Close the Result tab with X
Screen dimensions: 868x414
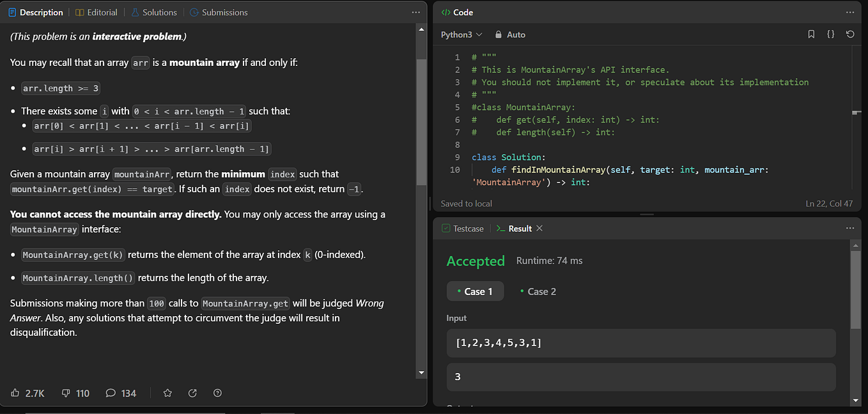pyautogui.click(x=539, y=228)
